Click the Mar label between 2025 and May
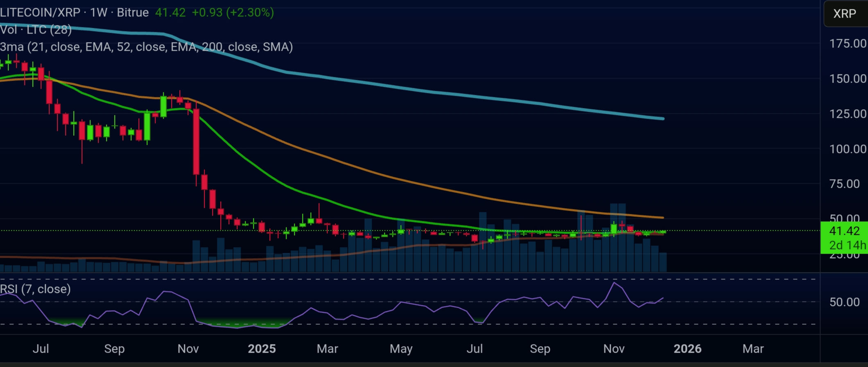This screenshot has height=367, width=868. click(328, 349)
